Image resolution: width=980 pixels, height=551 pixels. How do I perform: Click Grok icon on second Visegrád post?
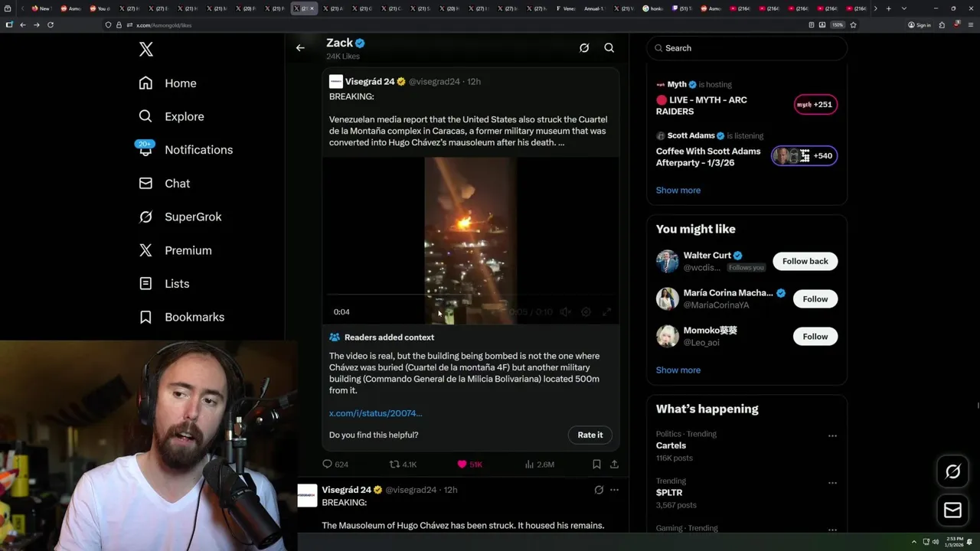[x=599, y=490]
